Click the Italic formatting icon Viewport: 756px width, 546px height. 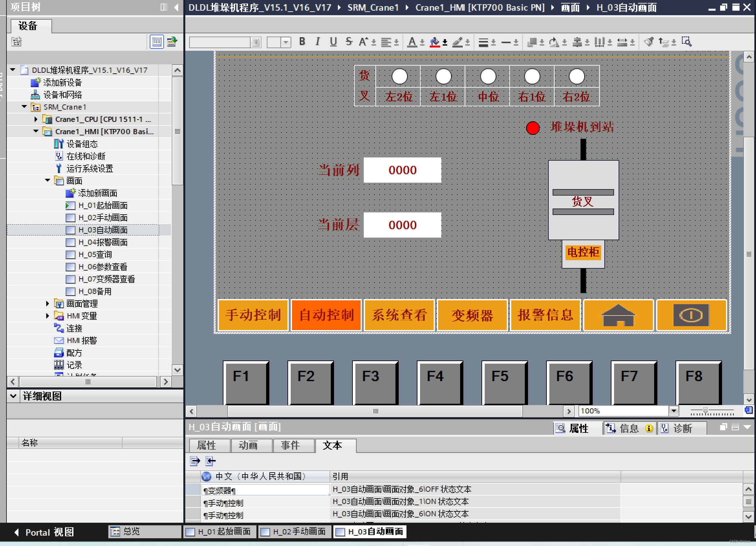[317, 42]
